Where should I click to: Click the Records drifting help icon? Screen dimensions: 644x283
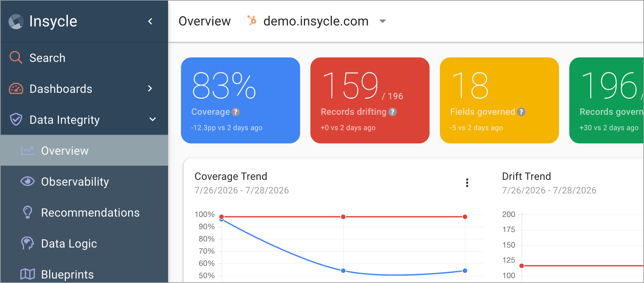click(x=393, y=112)
